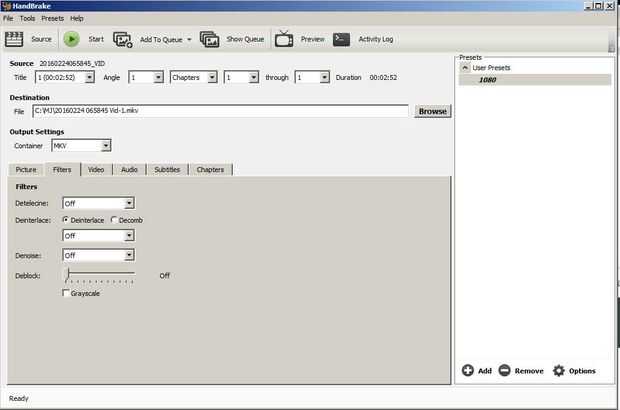Click the HandBrake title bar app icon
Screen dimensions: 620x410
(6, 6)
